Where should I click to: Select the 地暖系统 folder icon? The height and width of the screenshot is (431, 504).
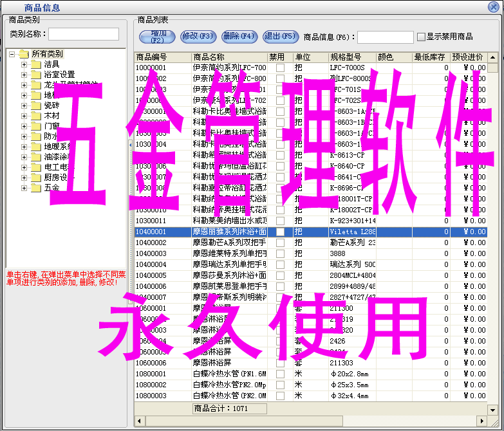click(x=36, y=147)
